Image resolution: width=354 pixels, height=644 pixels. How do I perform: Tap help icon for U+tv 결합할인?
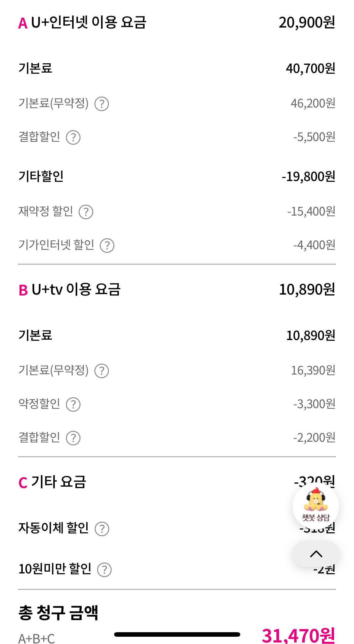73,438
